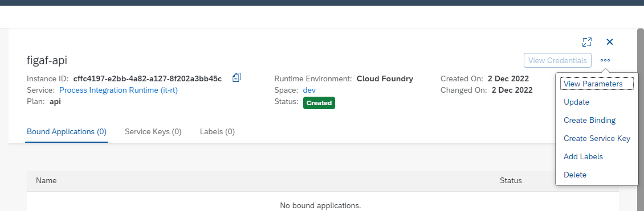Close the figaf-api detail panel
The width and height of the screenshot is (644, 211).
click(609, 42)
